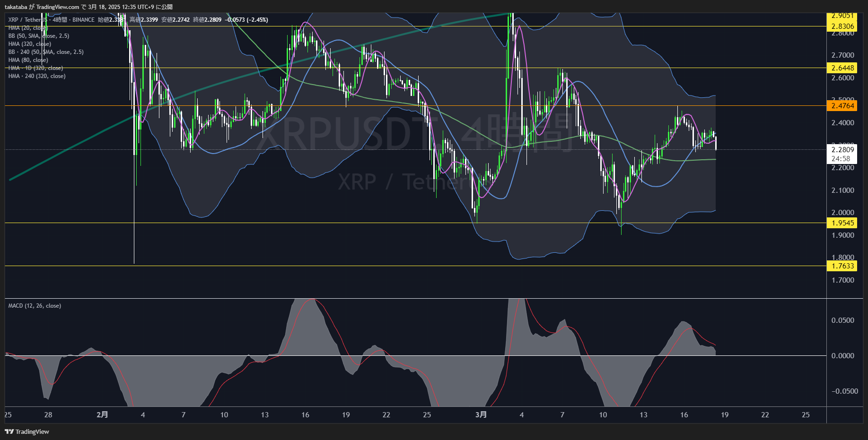Click the 2.1000 price axis tick
This screenshot has height=440, width=868.
click(842, 190)
